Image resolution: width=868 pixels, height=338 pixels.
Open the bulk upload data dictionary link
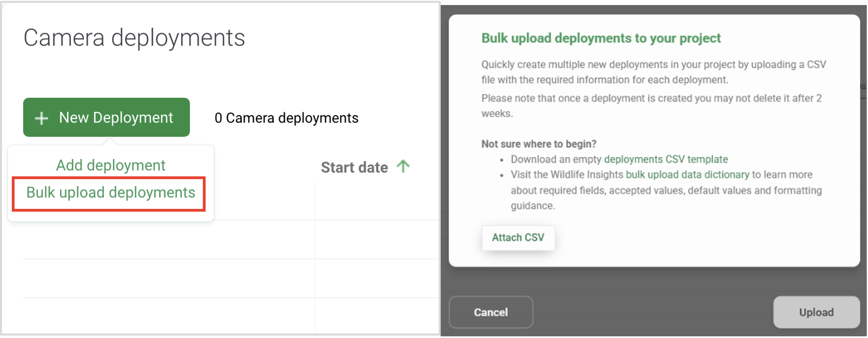pos(687,175)
